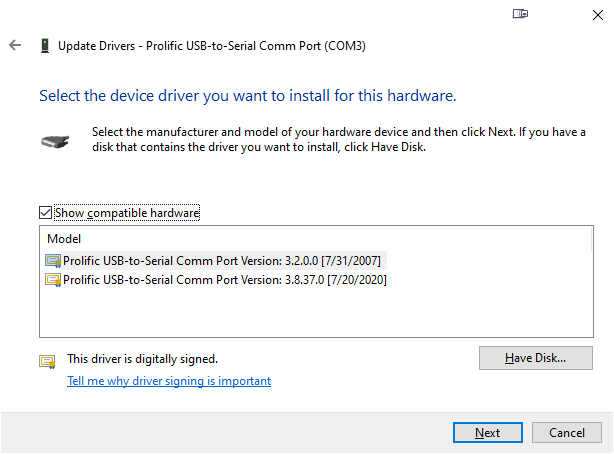Open Tell me why driver signing is important
This screenshot has width=614, height=454.
pos(169,381)
